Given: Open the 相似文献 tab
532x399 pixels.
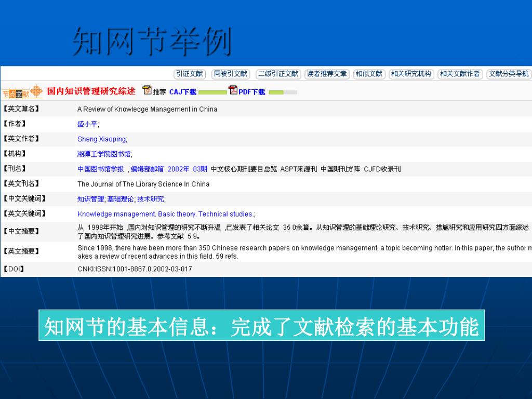Looking at the screenshot, I should click(369, 74).
